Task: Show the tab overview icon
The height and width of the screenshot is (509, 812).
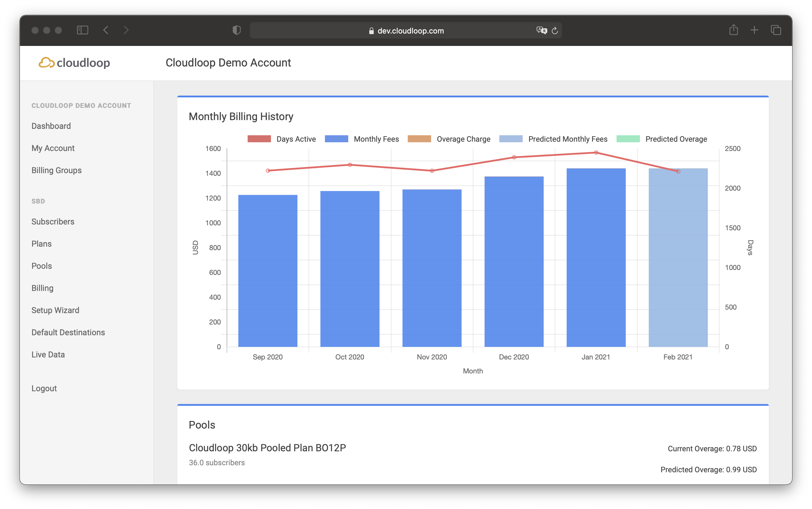Action: (x=776, y=30)
